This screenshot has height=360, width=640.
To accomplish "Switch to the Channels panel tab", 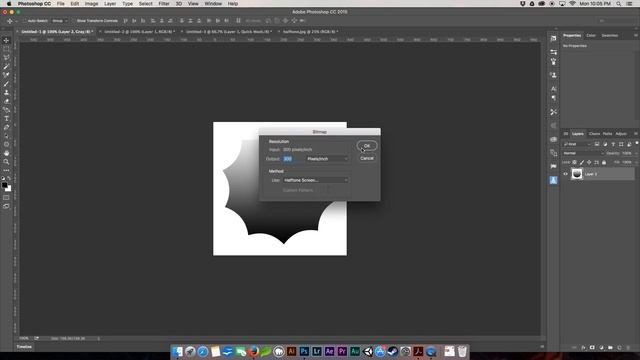I will point(594,134).
